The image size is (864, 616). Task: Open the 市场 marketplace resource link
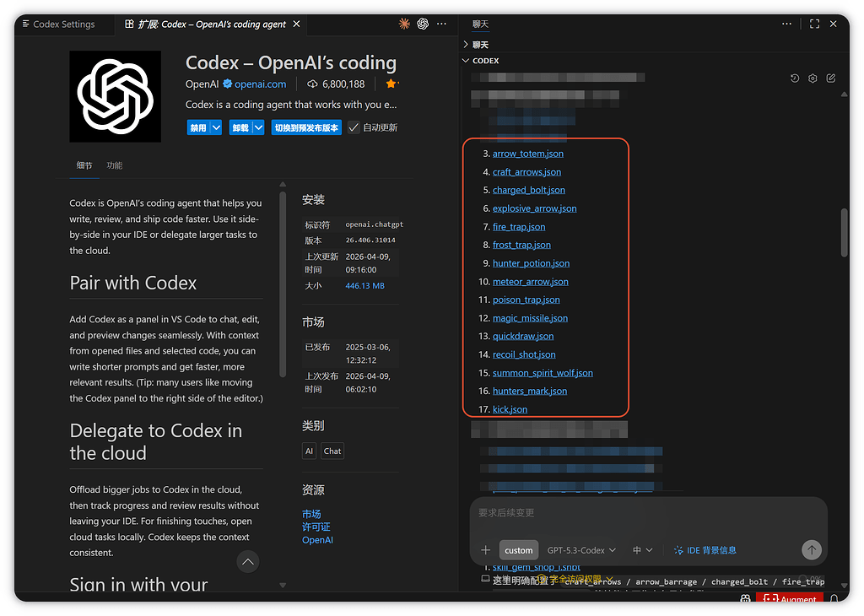click(311, 514)
